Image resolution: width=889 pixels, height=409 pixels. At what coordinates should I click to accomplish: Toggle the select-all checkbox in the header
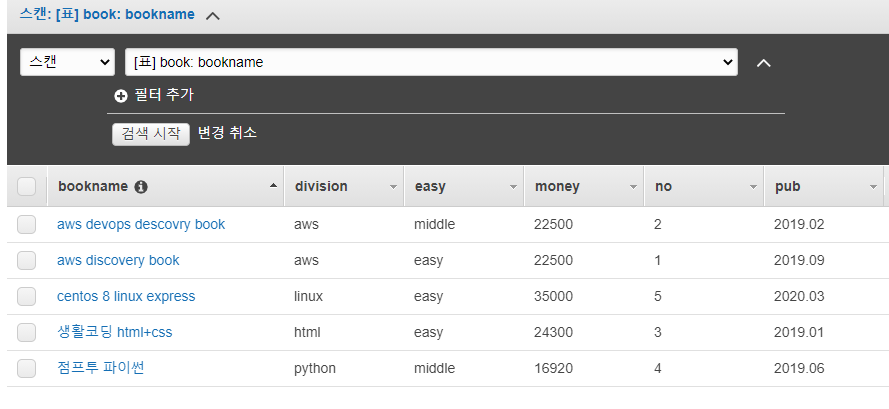[27, 187]
